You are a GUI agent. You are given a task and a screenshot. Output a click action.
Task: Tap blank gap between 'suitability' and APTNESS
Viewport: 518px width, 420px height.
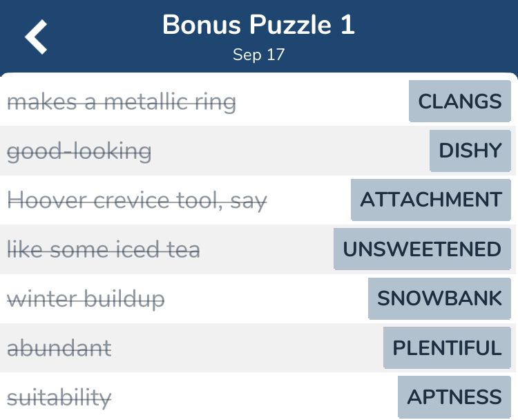(x=254, y=397)
